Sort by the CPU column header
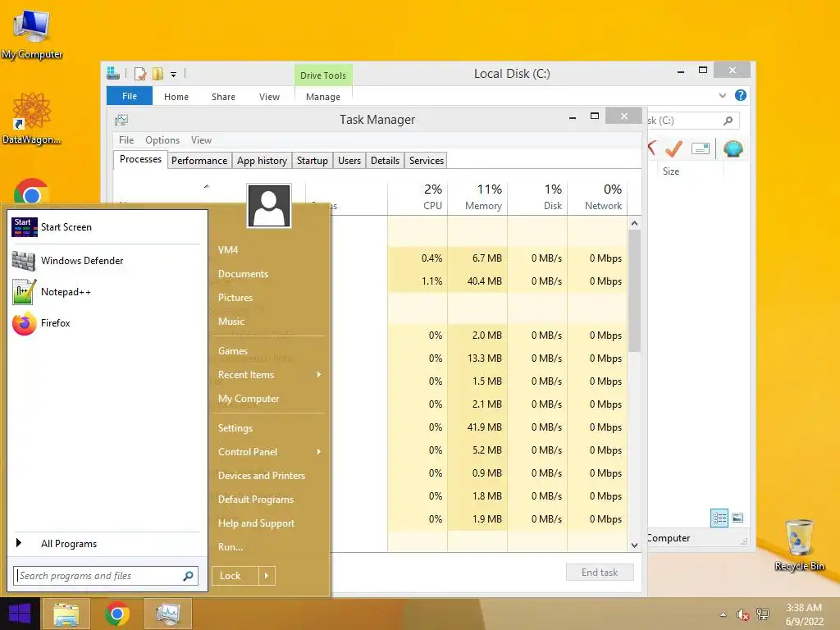The image size is (840, 630). tap(418, 197)
